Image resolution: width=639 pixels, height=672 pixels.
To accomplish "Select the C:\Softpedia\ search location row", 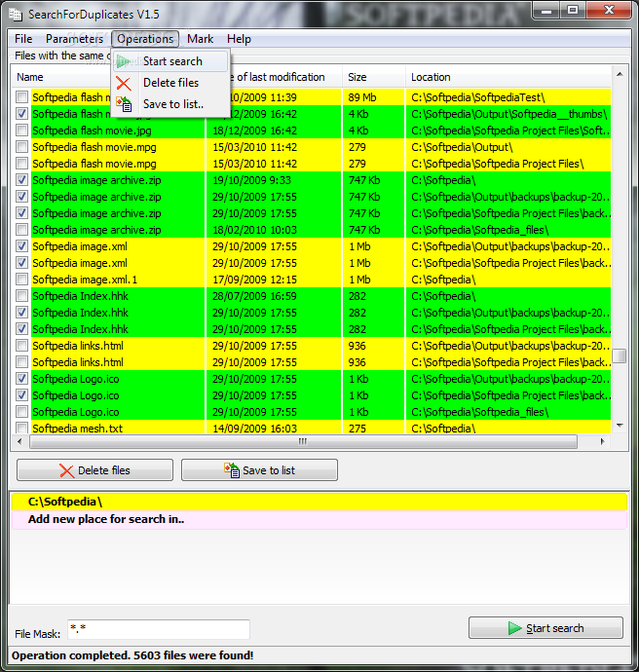I will pyautogui.click(x=319, y=502).
